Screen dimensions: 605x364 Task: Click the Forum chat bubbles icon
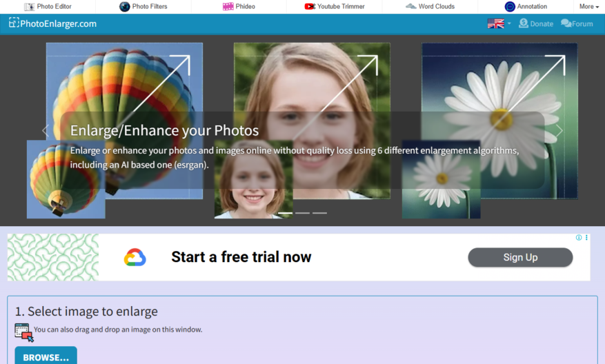[566, 23]
